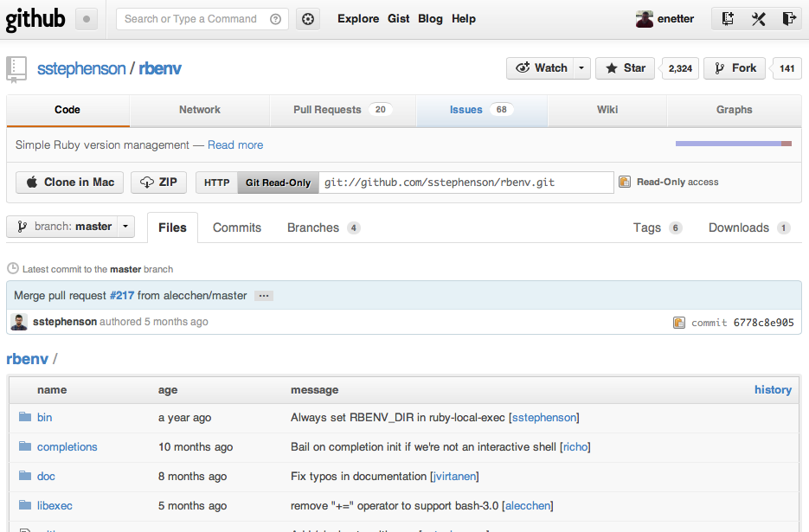The width and height of the screenshot is (809, 532).
Task: Copy commit SHA clipboard icon
Action: pyautogui.click(x=679, y=323)
